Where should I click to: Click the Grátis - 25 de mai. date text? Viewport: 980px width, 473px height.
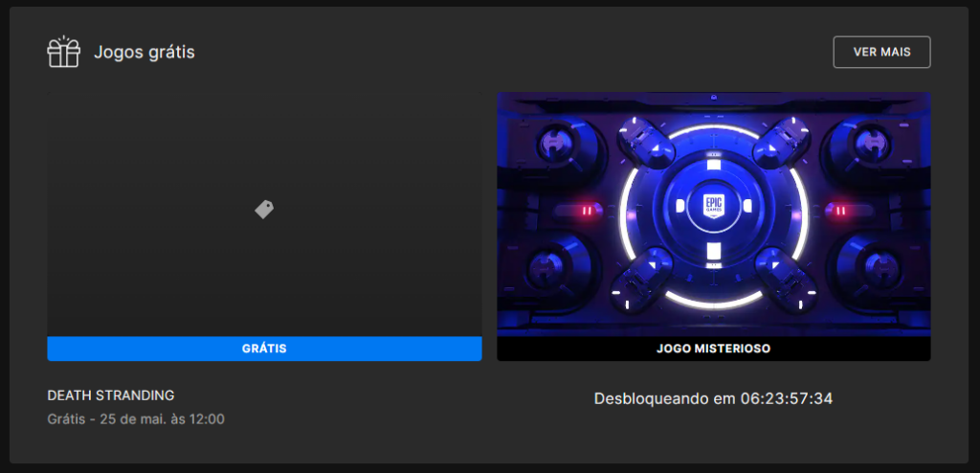[136, 418]
